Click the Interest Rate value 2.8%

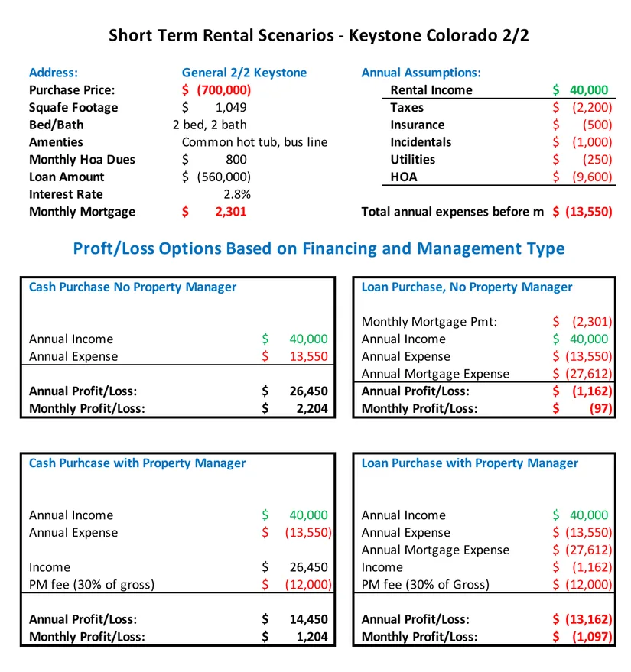(237, 194)
